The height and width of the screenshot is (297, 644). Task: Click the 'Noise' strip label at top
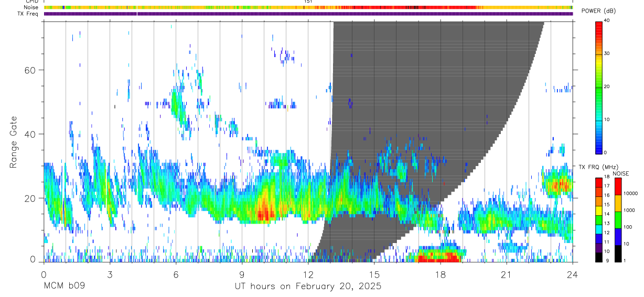[31, 7]
